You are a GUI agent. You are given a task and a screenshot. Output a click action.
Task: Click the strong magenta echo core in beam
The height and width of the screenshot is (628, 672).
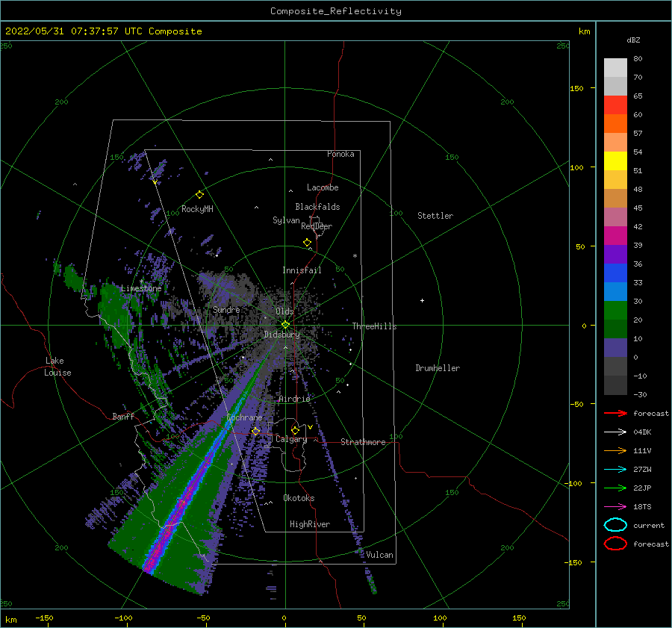[x=169, y=528]
